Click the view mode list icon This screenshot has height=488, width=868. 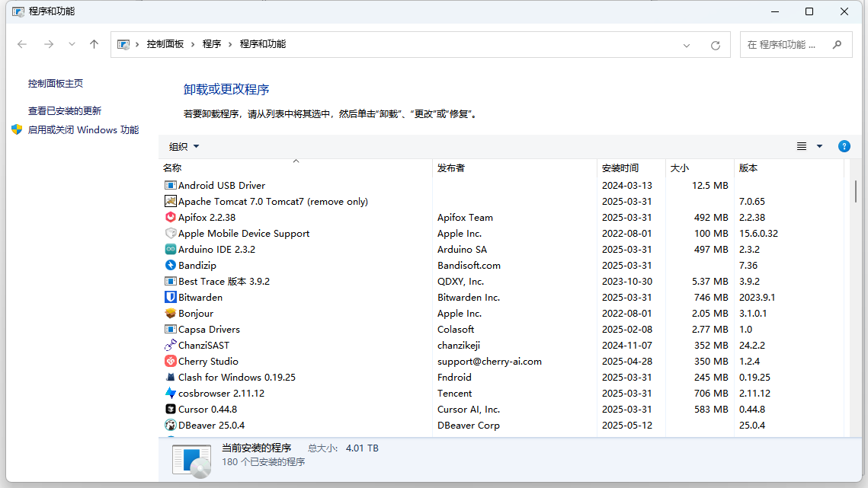pyautogui.click(x=802, y=146)
